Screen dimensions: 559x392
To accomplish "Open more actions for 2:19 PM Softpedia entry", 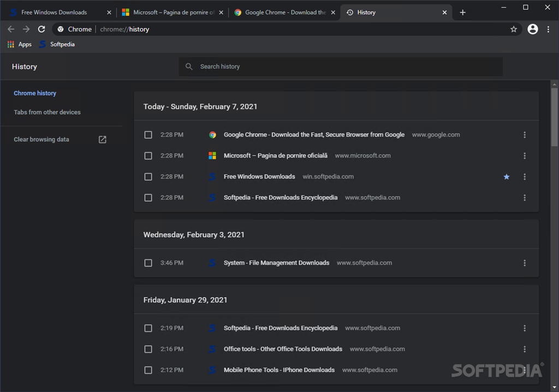I will [525, 328].
